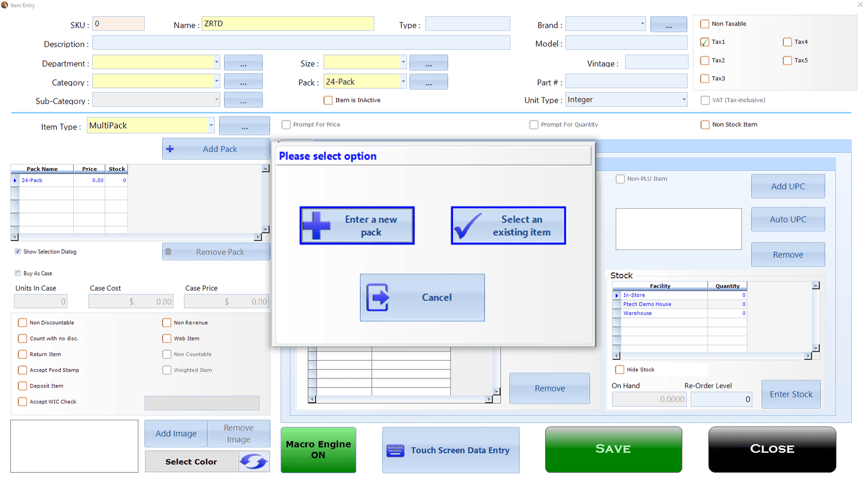Click the trash icon on Remove Pack button
Viewport: 868px width, 488px height.
tap(169, 252)
